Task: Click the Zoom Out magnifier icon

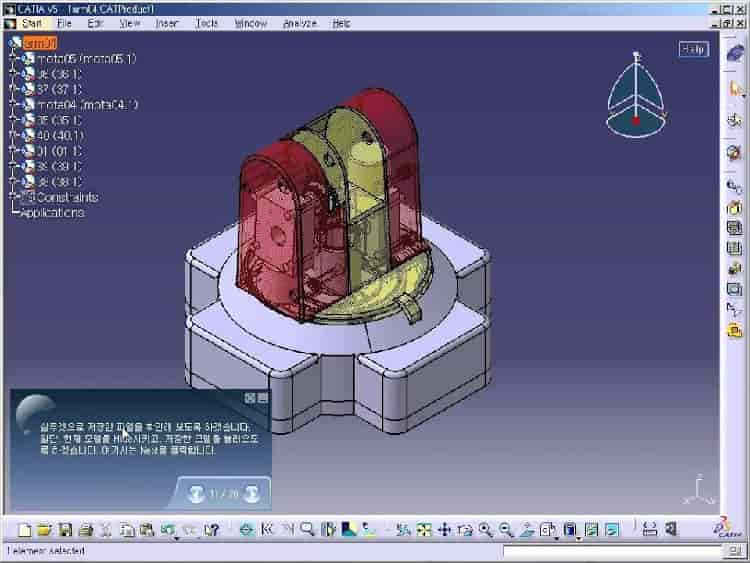Action: (506, 529)
